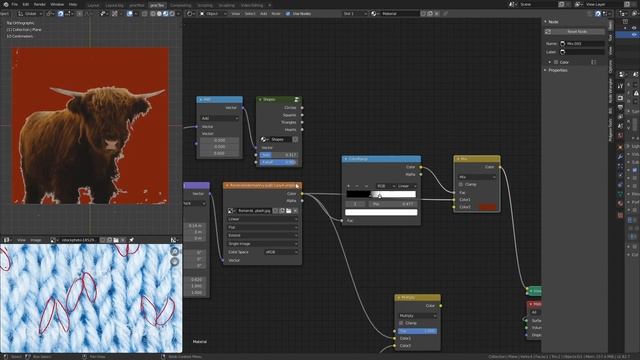The image size is (640, 360).
Task: Add color stop with ColorRamp plus
Action: pyautogui.click(x=349, y=186)
